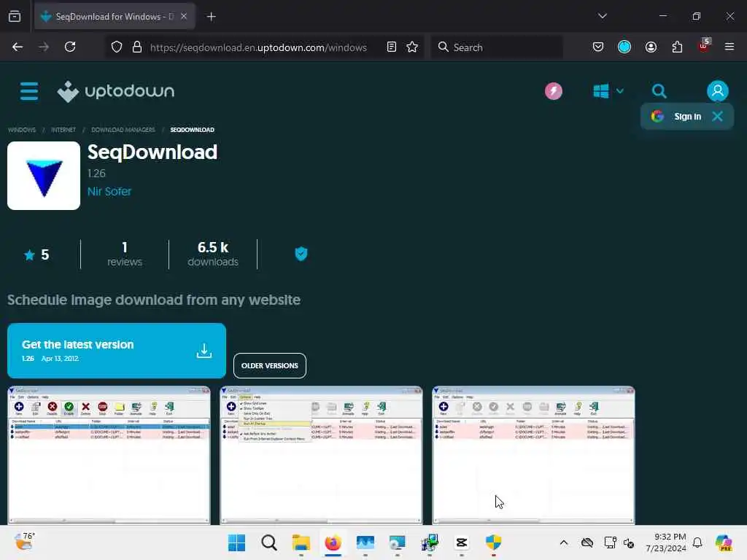Image resolution: width=747 pixels, height=560 pixels.
Task: Open Pocket save icon
Action: [598, 47]
